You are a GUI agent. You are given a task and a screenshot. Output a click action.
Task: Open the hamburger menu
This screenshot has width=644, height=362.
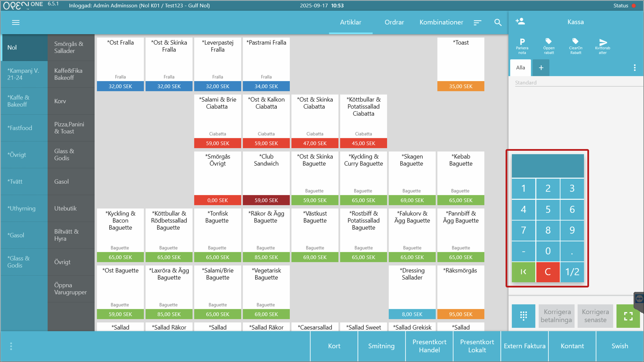click(16, 23)
